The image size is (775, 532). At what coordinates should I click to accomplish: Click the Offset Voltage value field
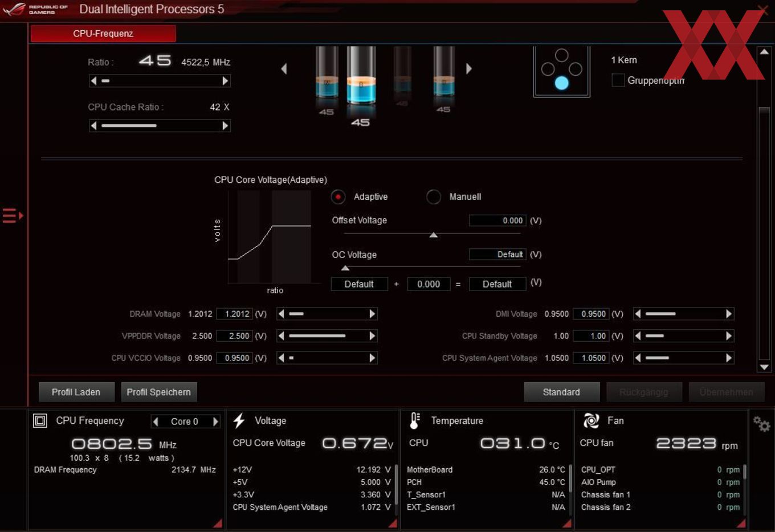(497, 220)
